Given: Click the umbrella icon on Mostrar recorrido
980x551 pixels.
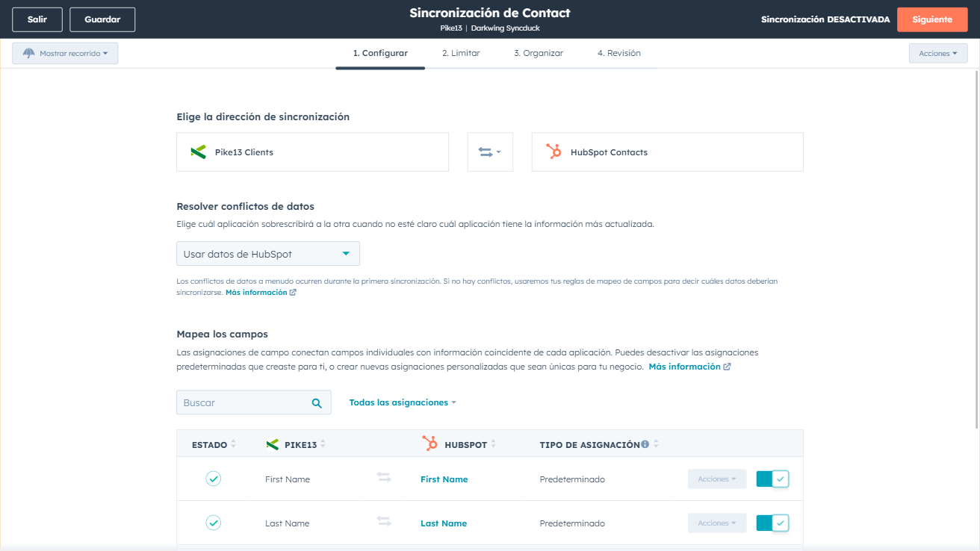Looking at the screenshot, I should coord(30,53).
